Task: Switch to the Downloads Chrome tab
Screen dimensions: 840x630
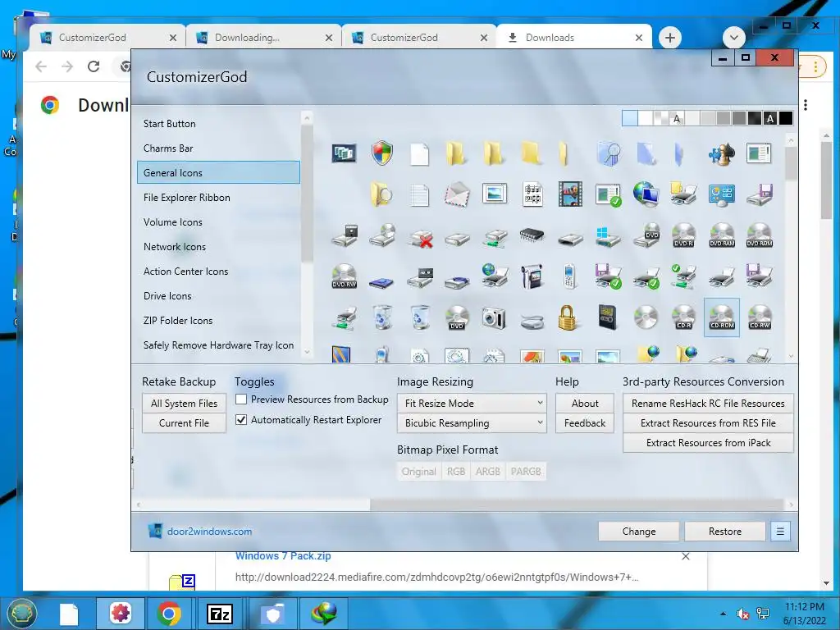Action: click(574, 38)
